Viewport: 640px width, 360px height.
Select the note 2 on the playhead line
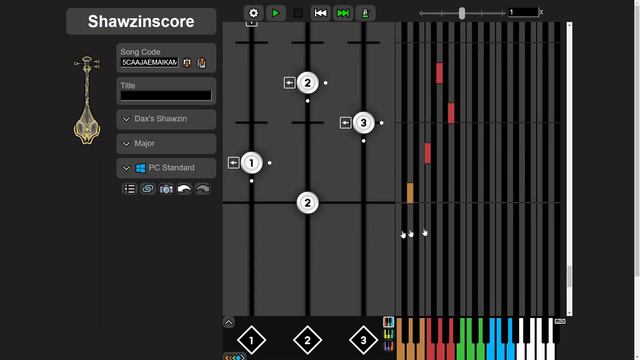point(307,203)
